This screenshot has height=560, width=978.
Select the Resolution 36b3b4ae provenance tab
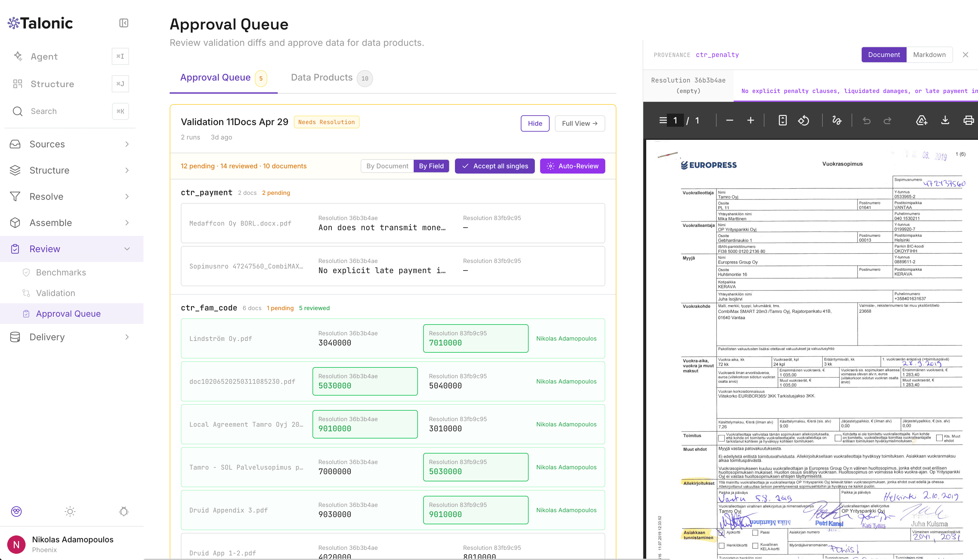pyautogui.click(x=688, y=85)
